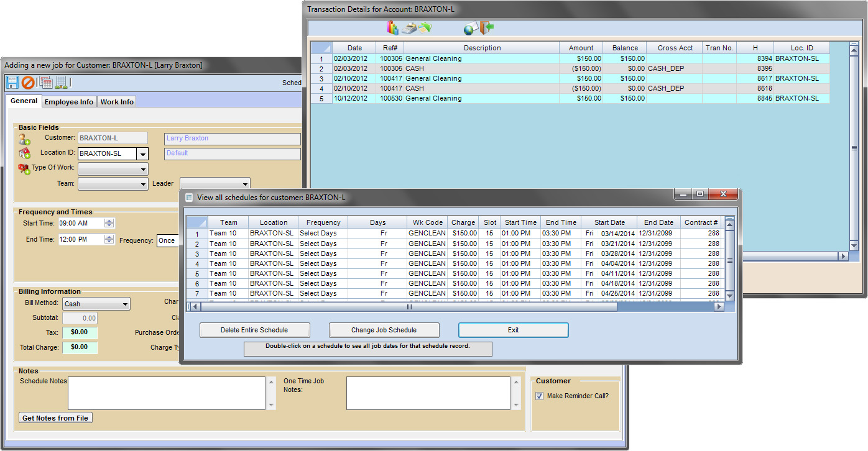Click the building toolbar icon in job window

click(x=62, y=82)
